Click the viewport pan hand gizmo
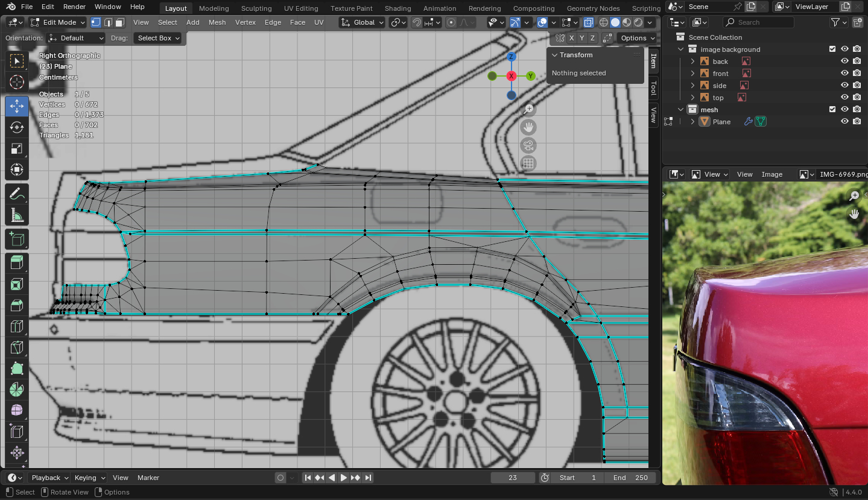 pyautogui.click(x=528, y=127)
